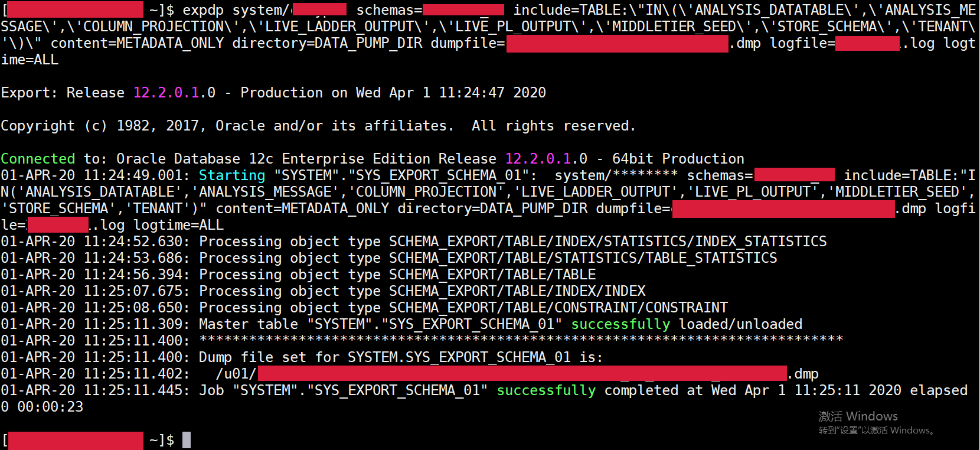Click the Oracle copyright line
This screenshot has height=450, width=980.
(318, 126)
